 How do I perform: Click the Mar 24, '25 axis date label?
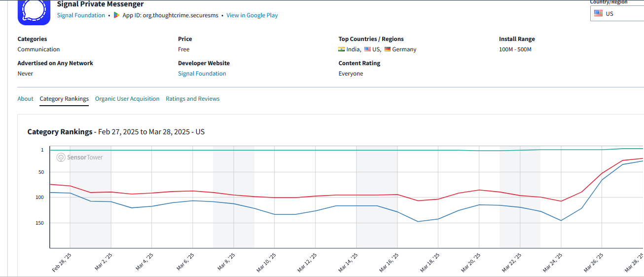point(553,263)
